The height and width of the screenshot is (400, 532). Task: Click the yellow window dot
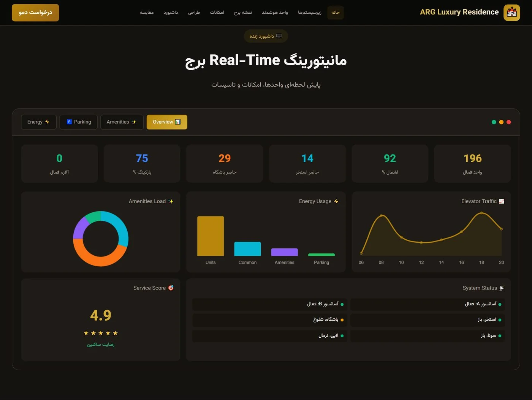501,122
